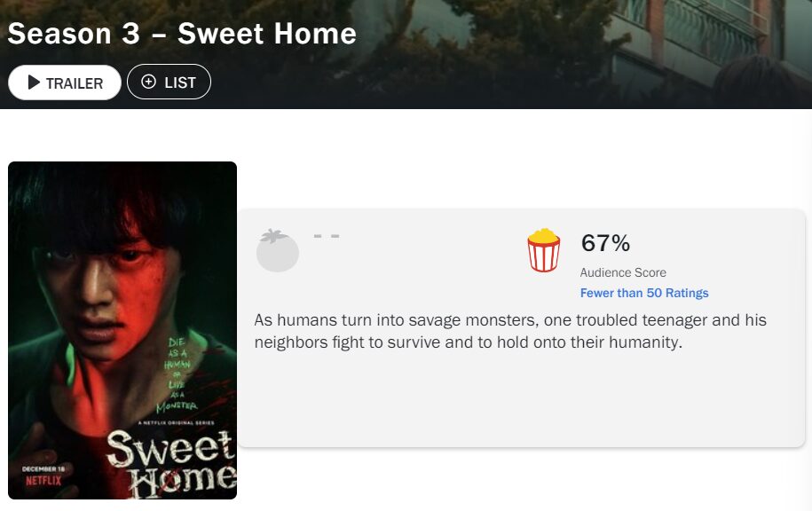Click the plus circle icon beside LIST
This screenshot has width=812, height=511.
coord(148,83)
